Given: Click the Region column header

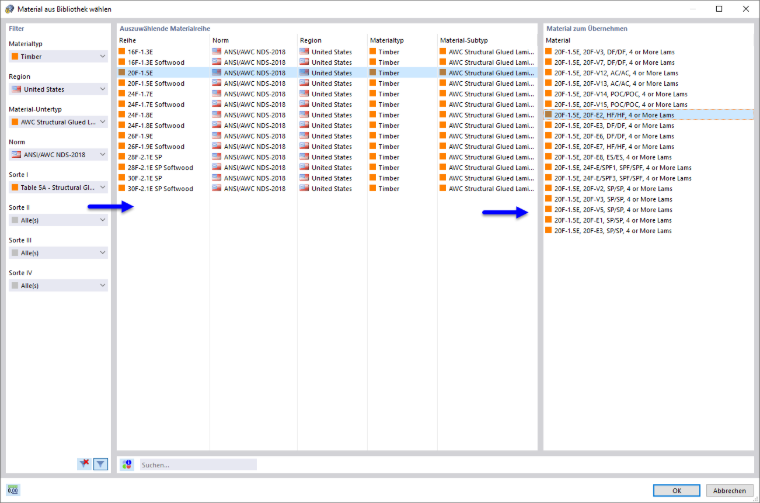Looking at the screenshot, I should coord(311,40).
